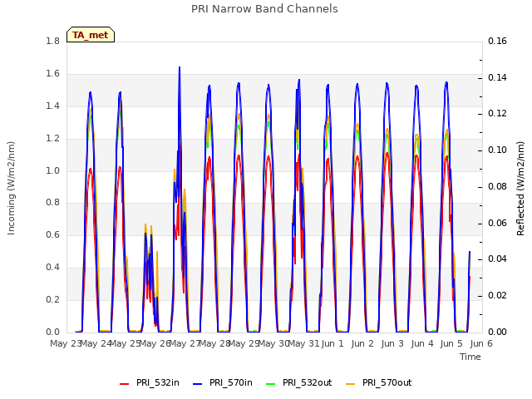Click the Reflected (W/m2/nm) axis label
532x399 pixels.
click(520, 189)
